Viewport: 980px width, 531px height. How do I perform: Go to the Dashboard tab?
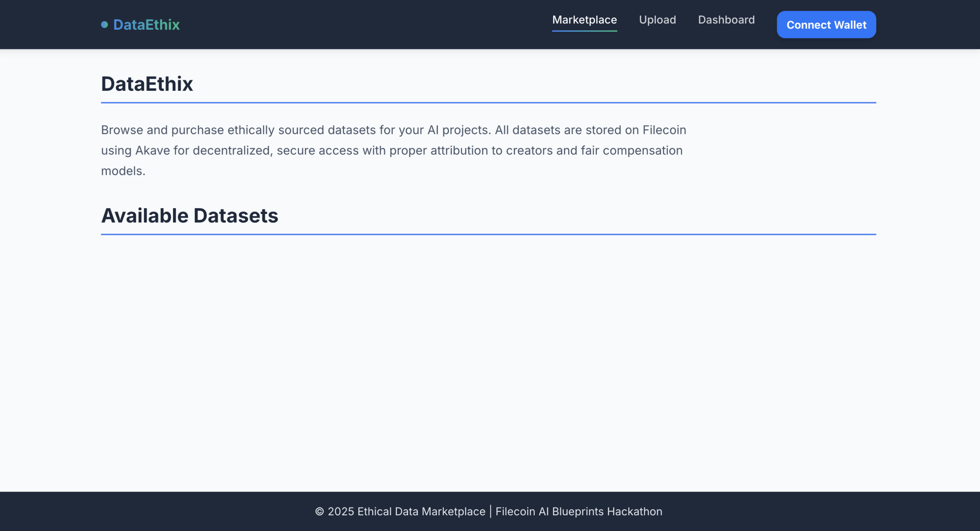coord(726,20)
